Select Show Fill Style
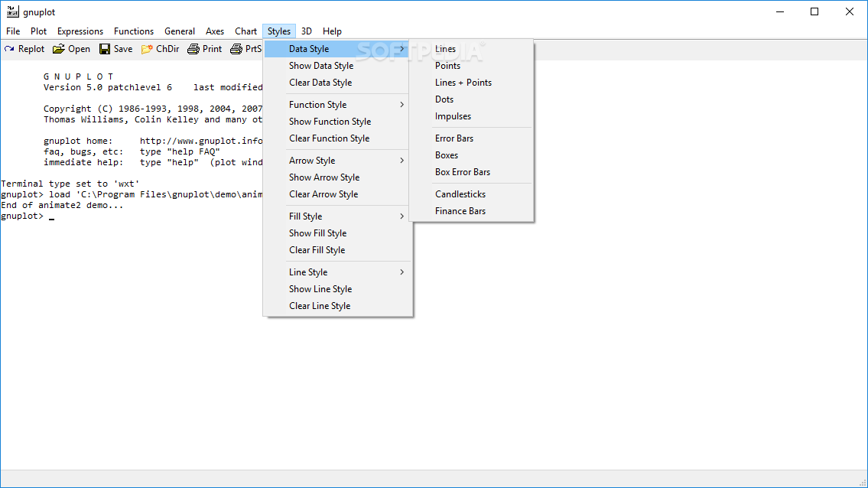 [338, 233]
